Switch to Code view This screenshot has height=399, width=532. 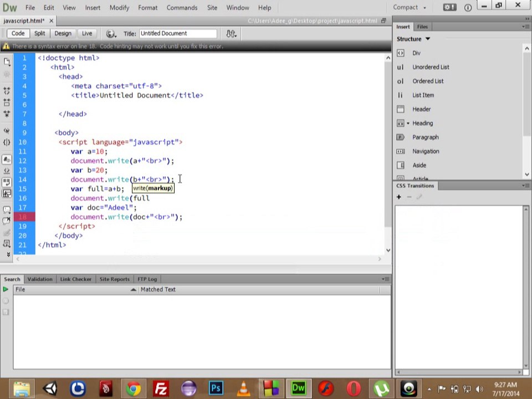(18, 33)
